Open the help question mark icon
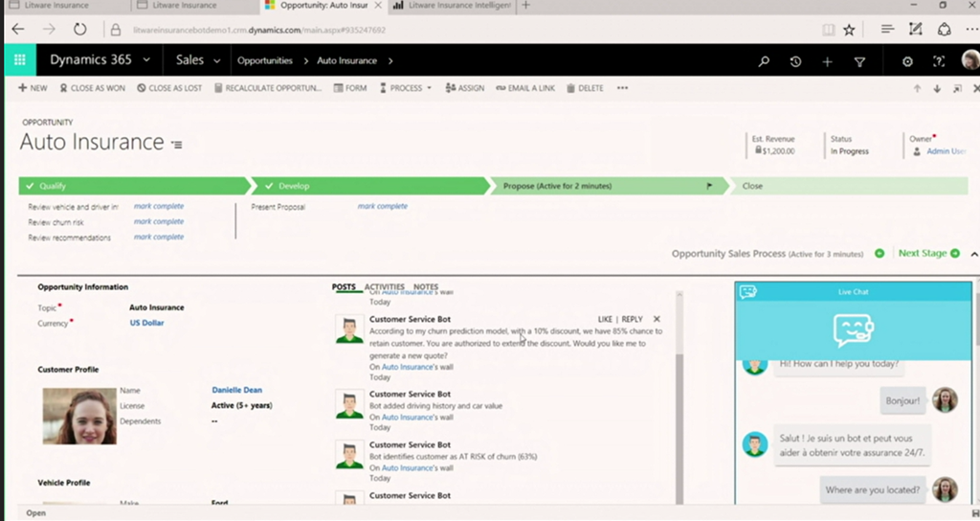 click(939, 61)
